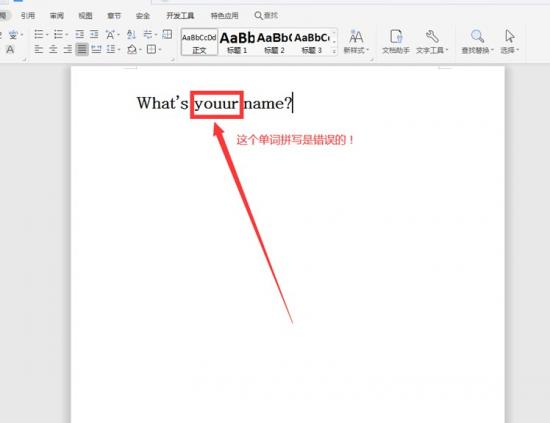Expand the line spacing dropdown
550x423 pixels.
(x=119, y=49)
